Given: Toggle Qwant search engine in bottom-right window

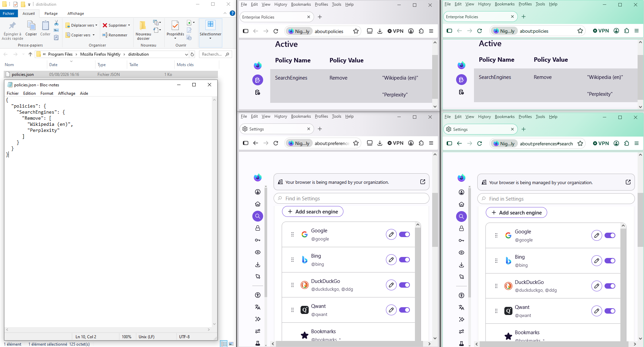Looking at the screenshot, I should click(610, 311).
